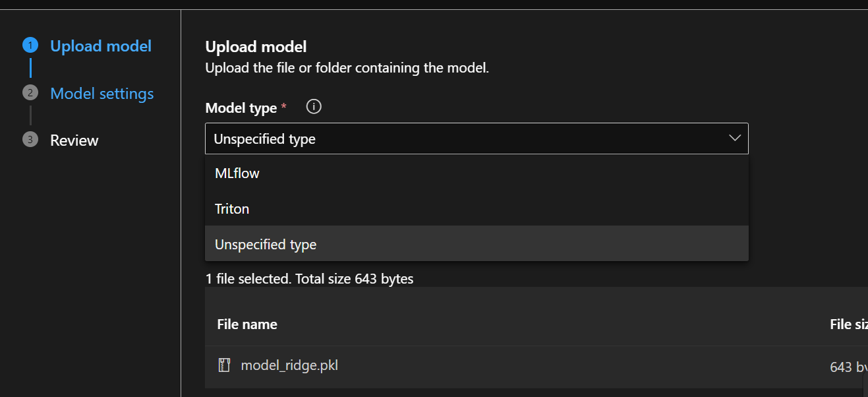
Task: Select the model_ridge.pkl file name
Action: point(289,365)
